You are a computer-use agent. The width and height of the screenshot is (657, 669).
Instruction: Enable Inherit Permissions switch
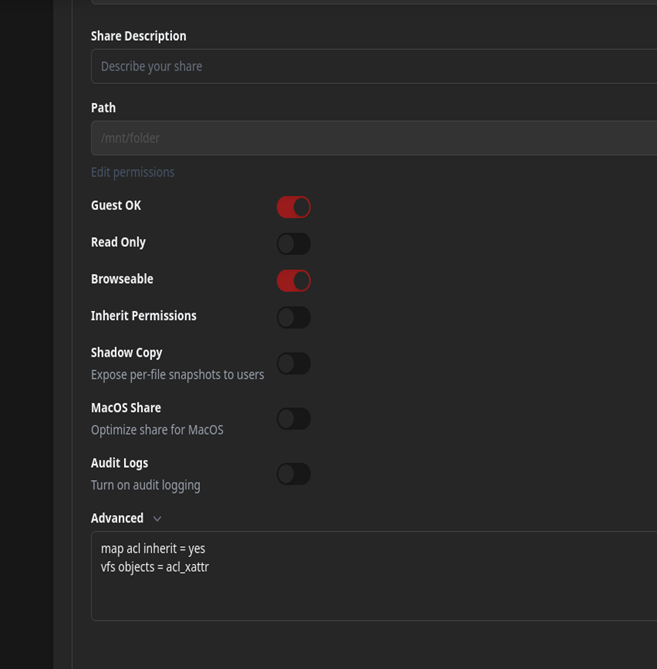click(293, 318)
